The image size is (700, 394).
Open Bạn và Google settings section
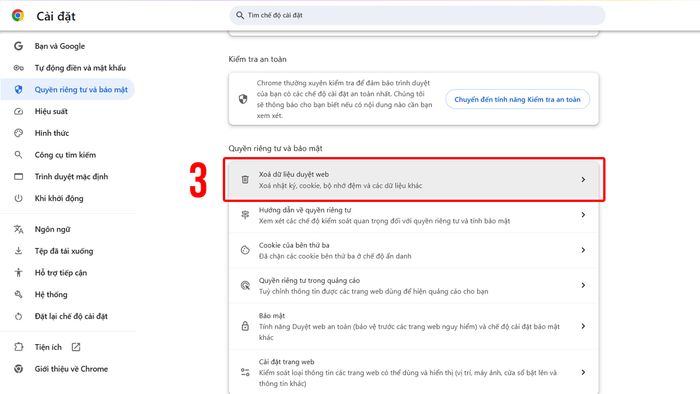[x=59, y=46]
